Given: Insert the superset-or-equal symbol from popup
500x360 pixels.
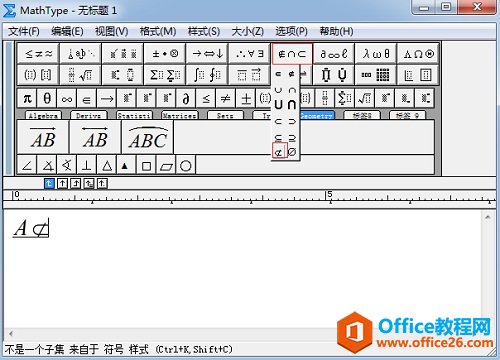Looking at the screenshot, I should click(292, 137).
